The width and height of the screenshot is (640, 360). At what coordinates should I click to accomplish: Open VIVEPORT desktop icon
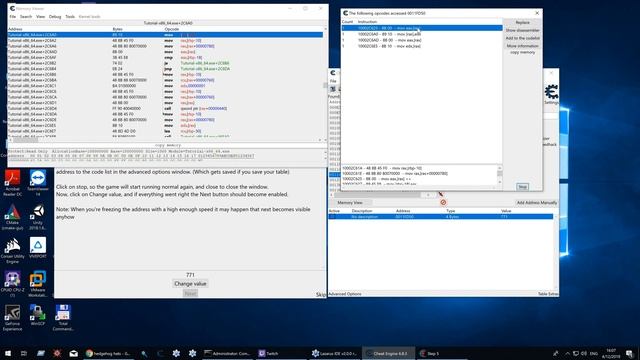pyautogui.click(x=38, y=248)
